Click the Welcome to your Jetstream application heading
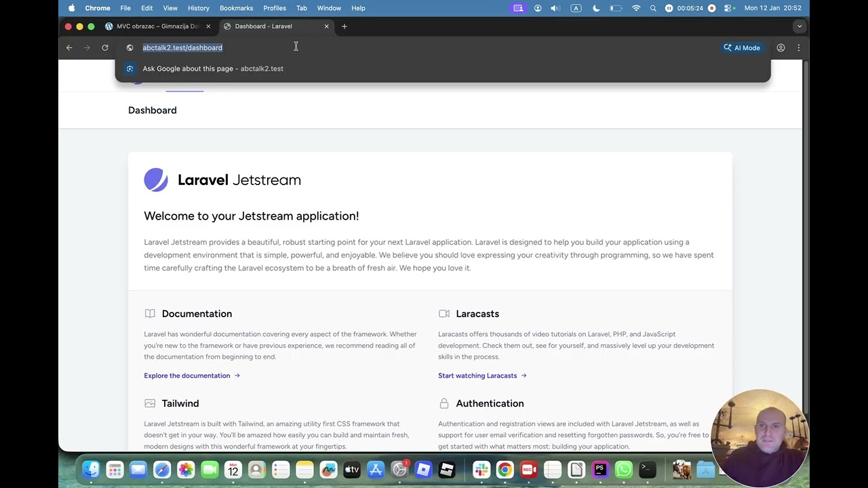Viewport: 868px width, 488px height. pyautogui.click(x=252, y=216)
